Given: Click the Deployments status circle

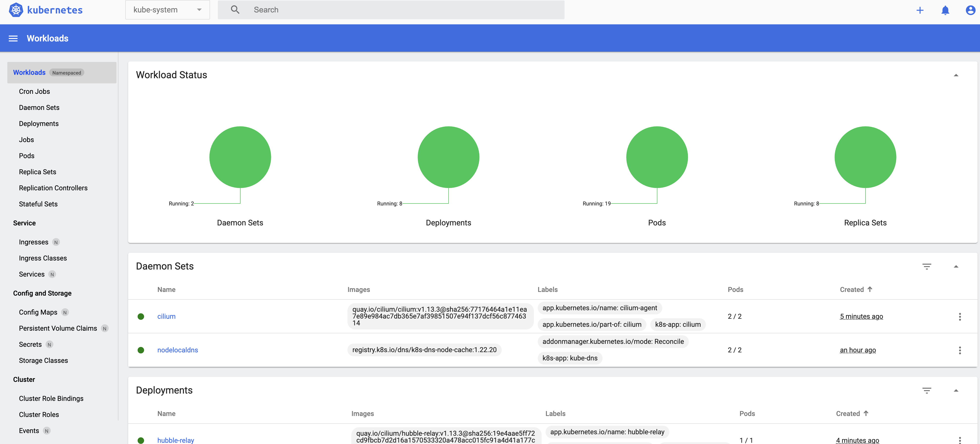Looking at the screenshot, I should [x=449, y=157].
